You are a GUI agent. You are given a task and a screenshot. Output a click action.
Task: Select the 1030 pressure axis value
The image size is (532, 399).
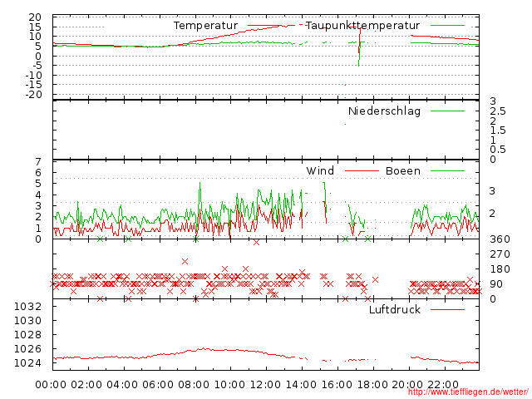27,320
